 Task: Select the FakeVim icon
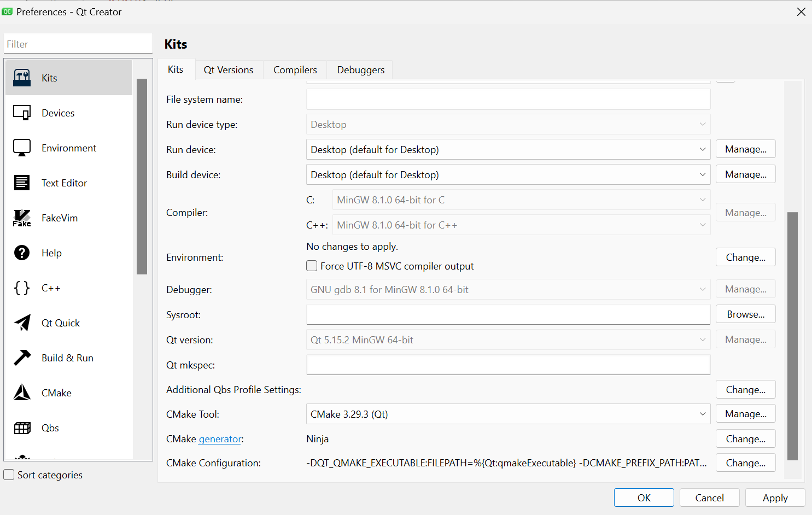(x=22, y=218)
